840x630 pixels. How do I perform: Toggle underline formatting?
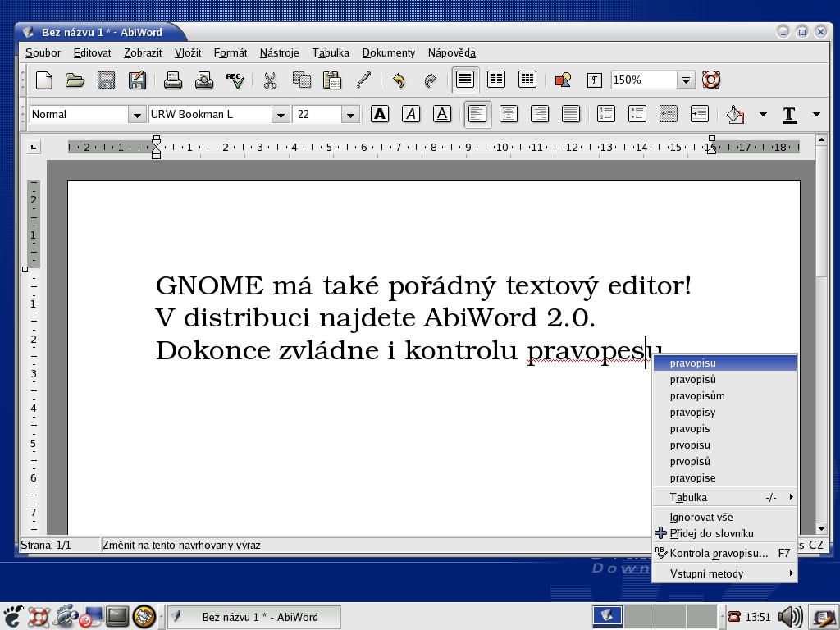(442, 114)
